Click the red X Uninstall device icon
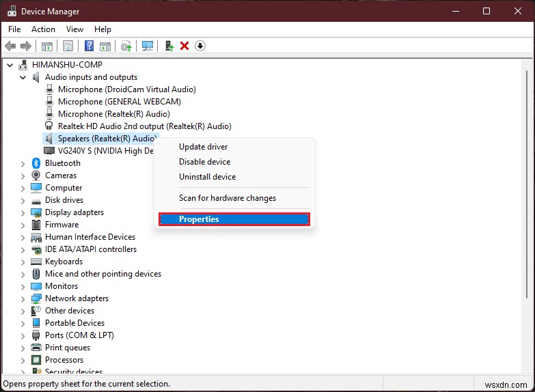 pos(184,46)
